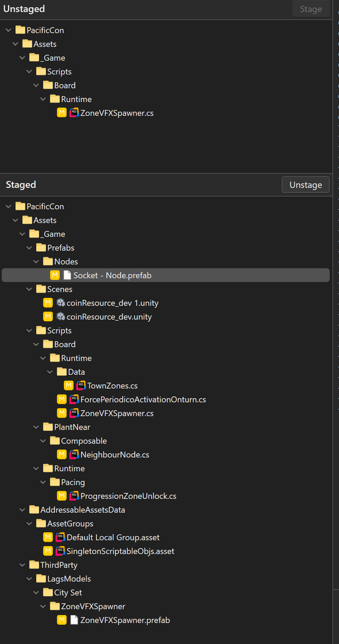Click the modified badge next to Socket - Node.prefab
The width and height of the screenshot is (339, 644).
click(x=55, y=275)
